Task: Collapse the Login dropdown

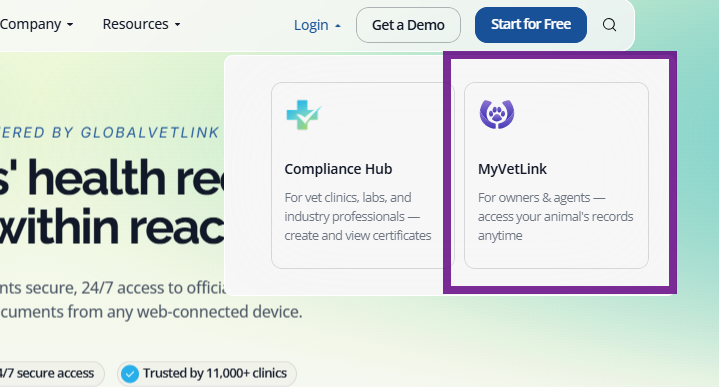Action: coord(317,25)
